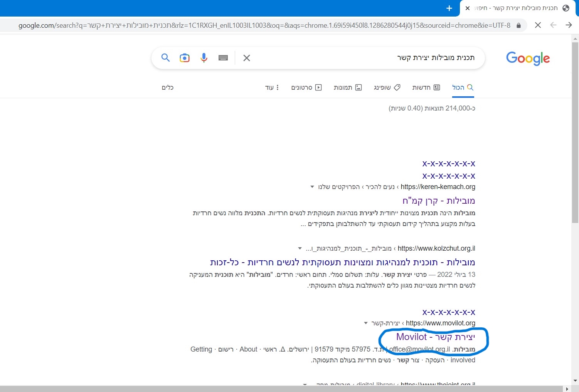Open the מובילות - קרן קמ"ח result link
The height and width of the screenshot is (392, 579).
[439, 201]
